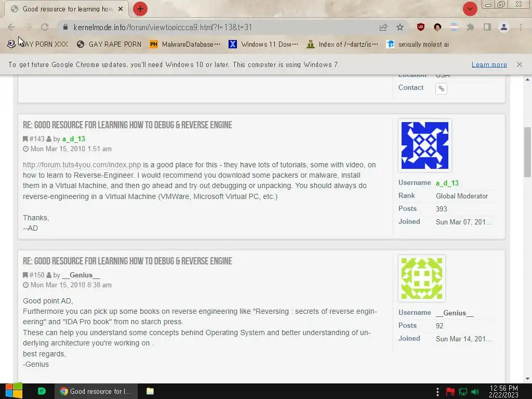Click Learn more in the update notice

(489, 64)
